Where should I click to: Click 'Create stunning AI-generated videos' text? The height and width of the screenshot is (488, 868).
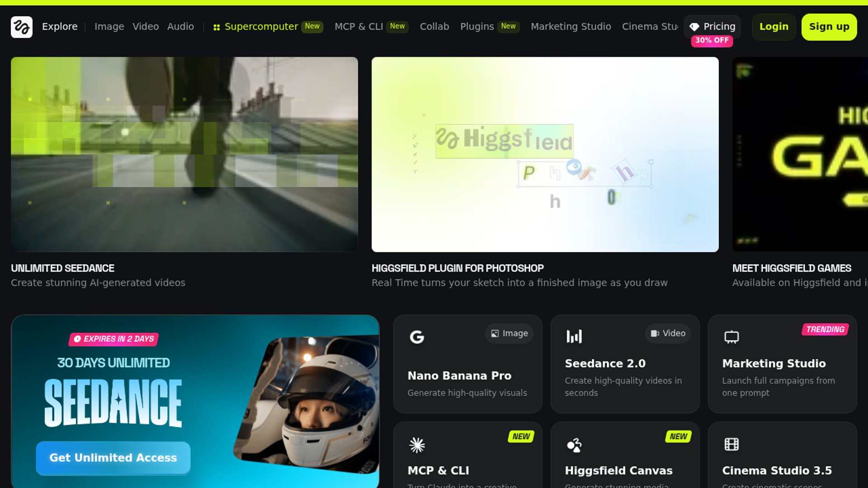pyautogui.click(x=98, y=283)
